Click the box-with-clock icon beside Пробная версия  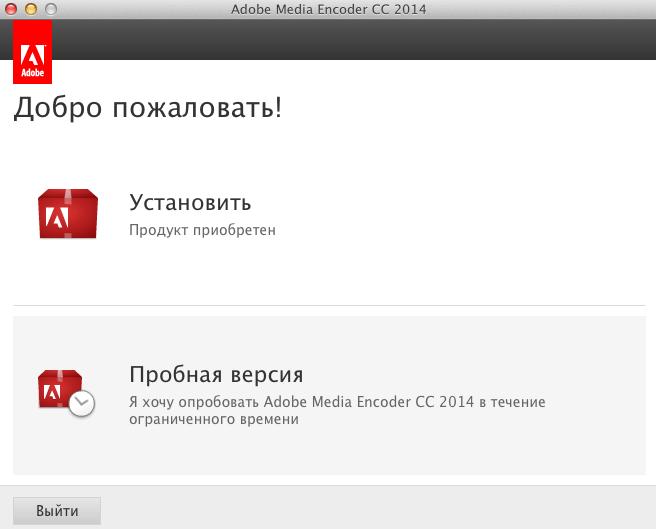pos(66,393)
